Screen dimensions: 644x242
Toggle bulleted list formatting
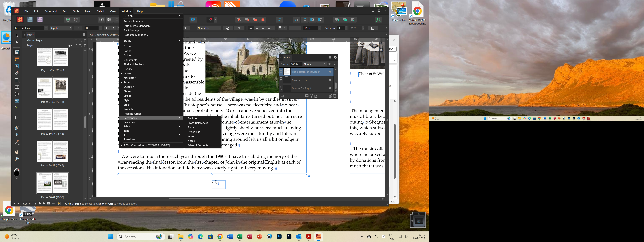click(x=292, y=28)
